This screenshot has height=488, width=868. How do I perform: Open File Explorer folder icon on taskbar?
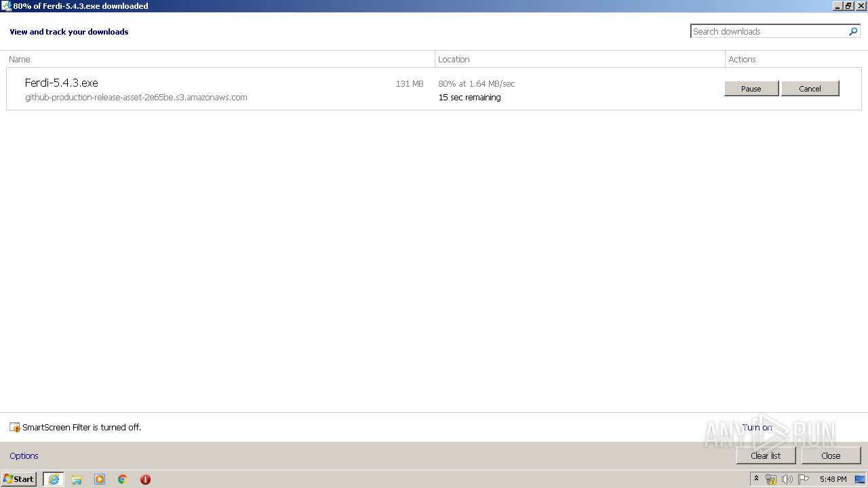pyautogui.click(x=77, y=479)
